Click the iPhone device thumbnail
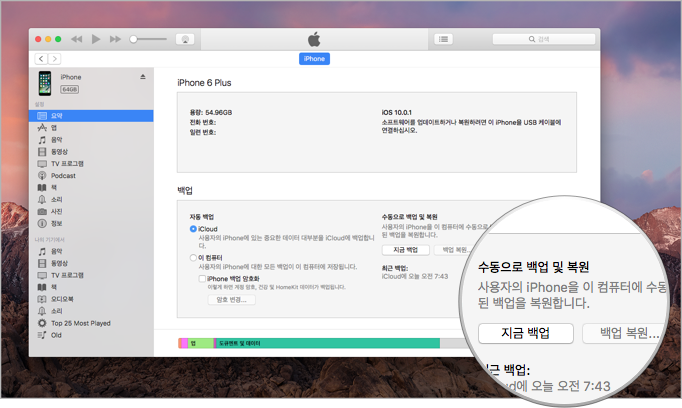 point(44,83)
